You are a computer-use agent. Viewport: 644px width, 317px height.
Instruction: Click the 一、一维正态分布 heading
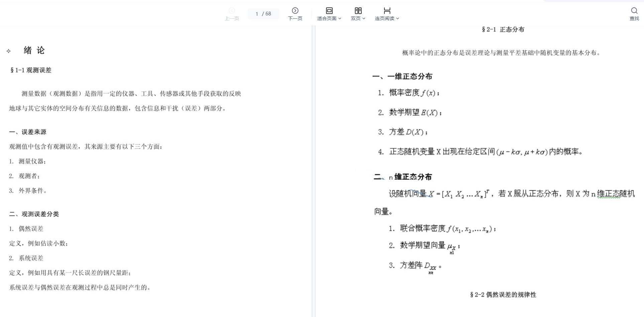click(x=402, y=77)
